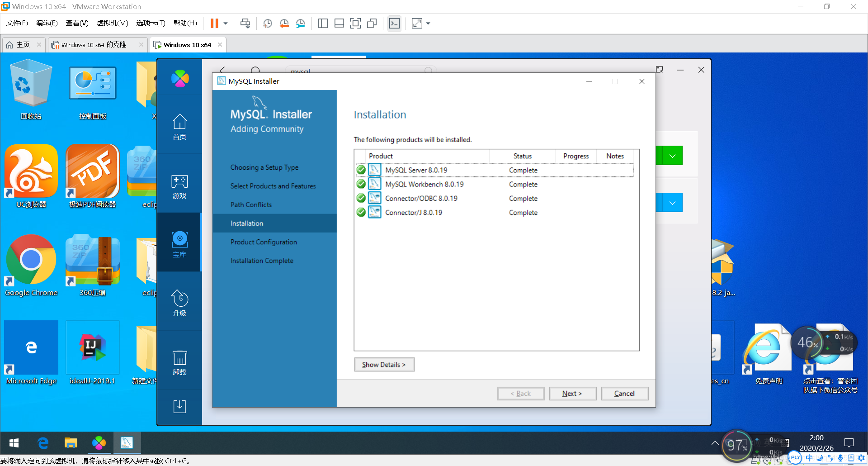Select the Installation step in sidebar
This screenshot has height=466, width=868.
point(275,223)
